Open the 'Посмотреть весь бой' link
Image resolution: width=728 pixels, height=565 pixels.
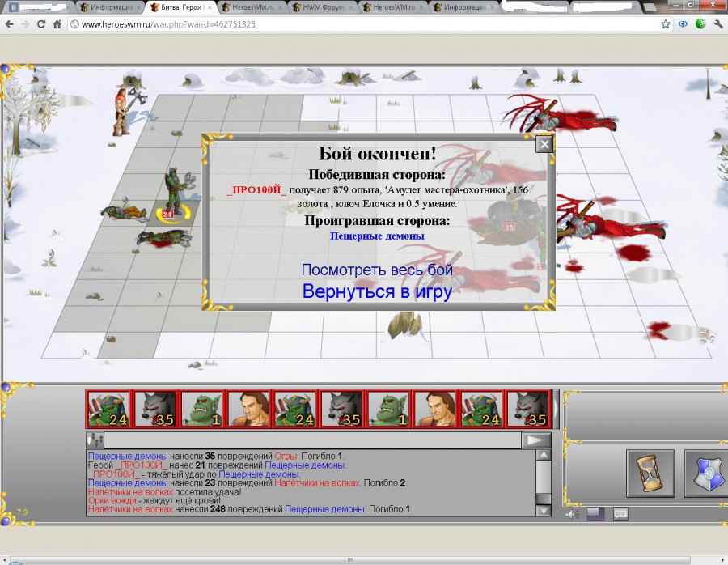coord(377,270)
